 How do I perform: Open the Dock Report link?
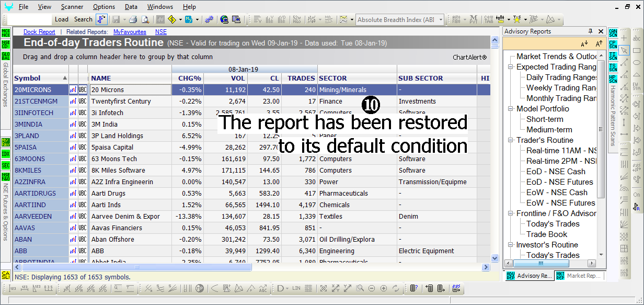pyautogui.click(x=39, y=32)
